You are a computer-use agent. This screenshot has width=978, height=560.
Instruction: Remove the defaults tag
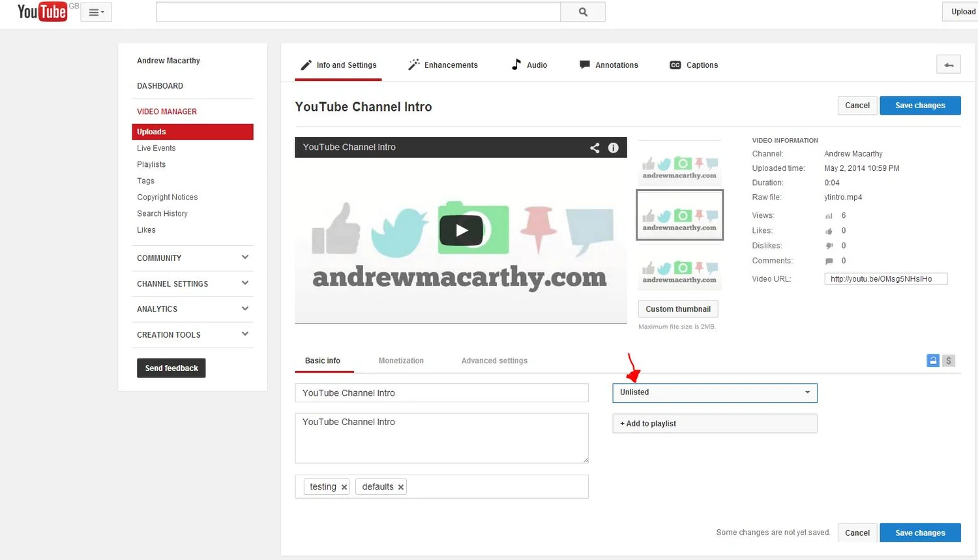click(x=401, y=486)
